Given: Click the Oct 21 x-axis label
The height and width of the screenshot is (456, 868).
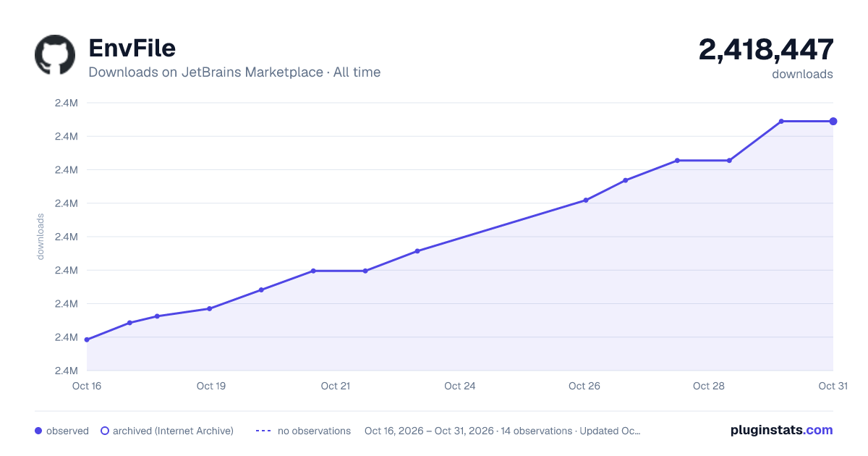Looking at the screenshot, I should 336,386.
